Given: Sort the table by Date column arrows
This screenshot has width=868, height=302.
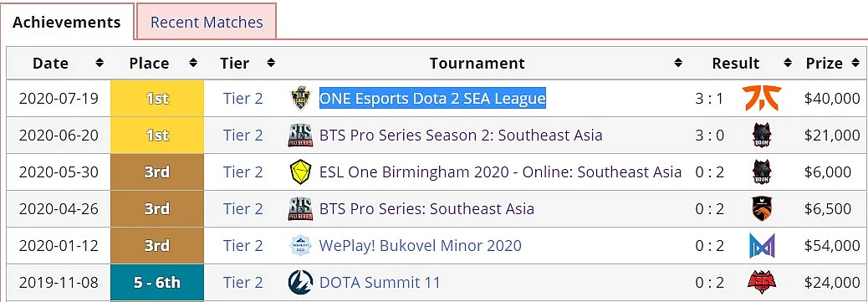Looking at the screenshot, I should [x=100, y=64].
